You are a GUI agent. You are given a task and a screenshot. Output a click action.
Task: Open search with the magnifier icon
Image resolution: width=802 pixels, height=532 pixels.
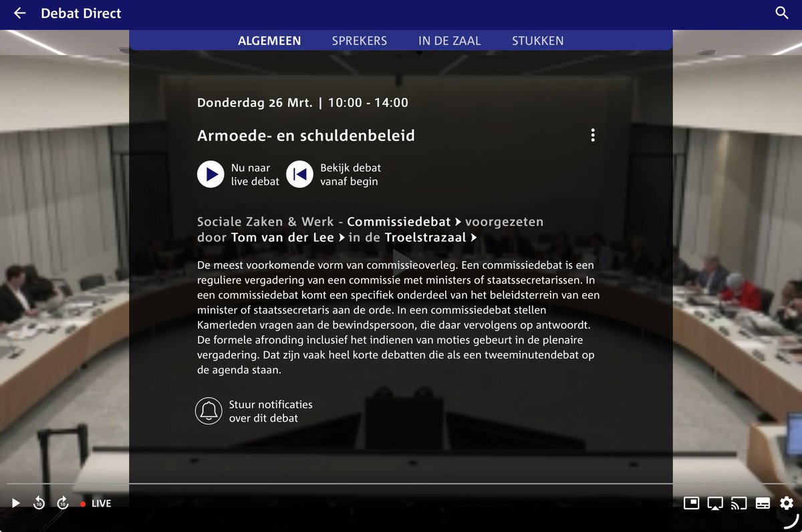(782, 13)
